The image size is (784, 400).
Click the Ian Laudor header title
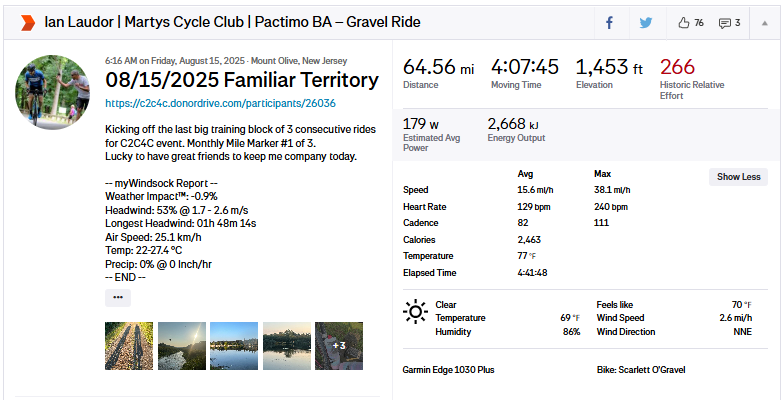coord(232,22)
